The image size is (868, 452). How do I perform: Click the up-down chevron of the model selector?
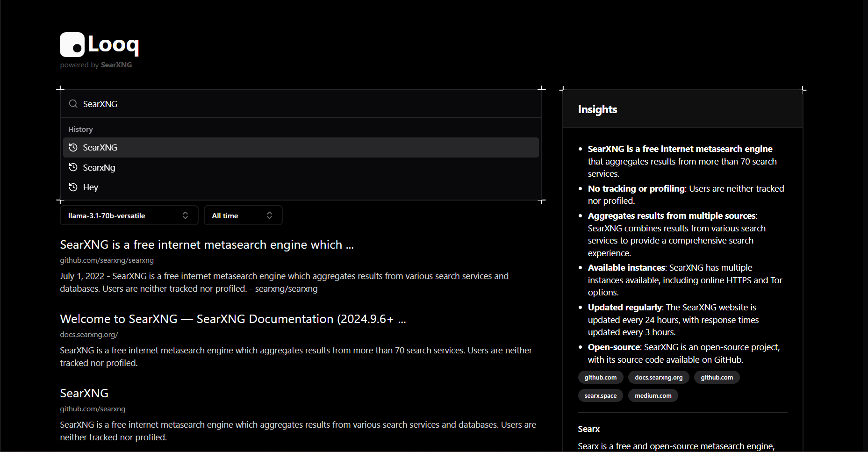tap(185, 215)
